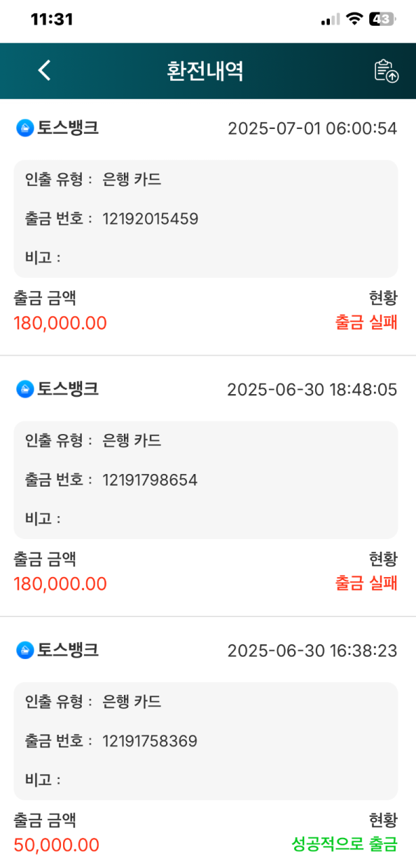Screen dimensions: 416x868
Task: Tap the Toss Bank logo on 18:48:05 entry
Action: (x=25, y=389)
